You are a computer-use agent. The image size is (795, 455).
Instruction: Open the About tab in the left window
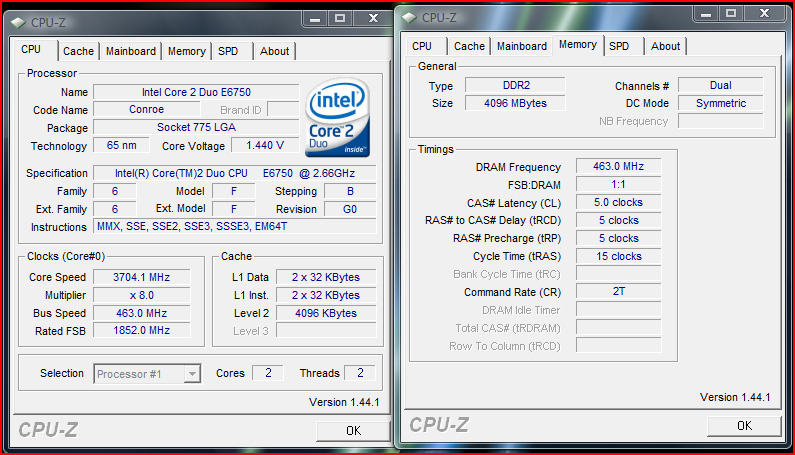coord(274,51)
